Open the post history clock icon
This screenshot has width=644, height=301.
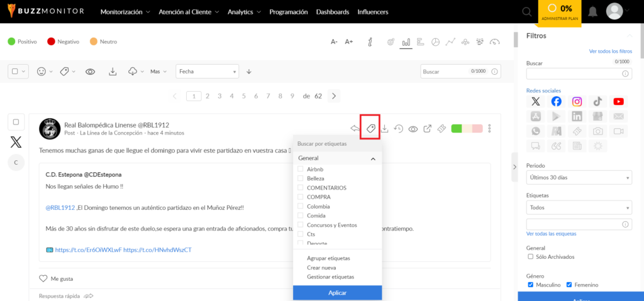[398, 129]
